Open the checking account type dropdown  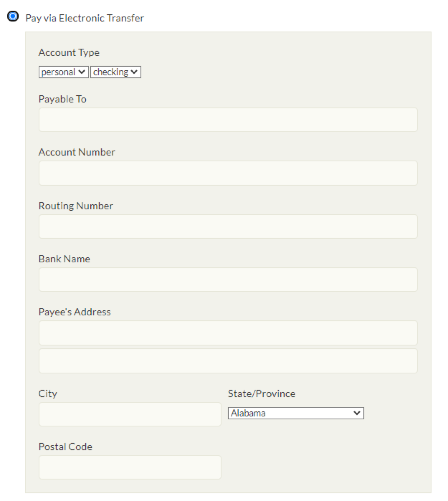point(115,72)
